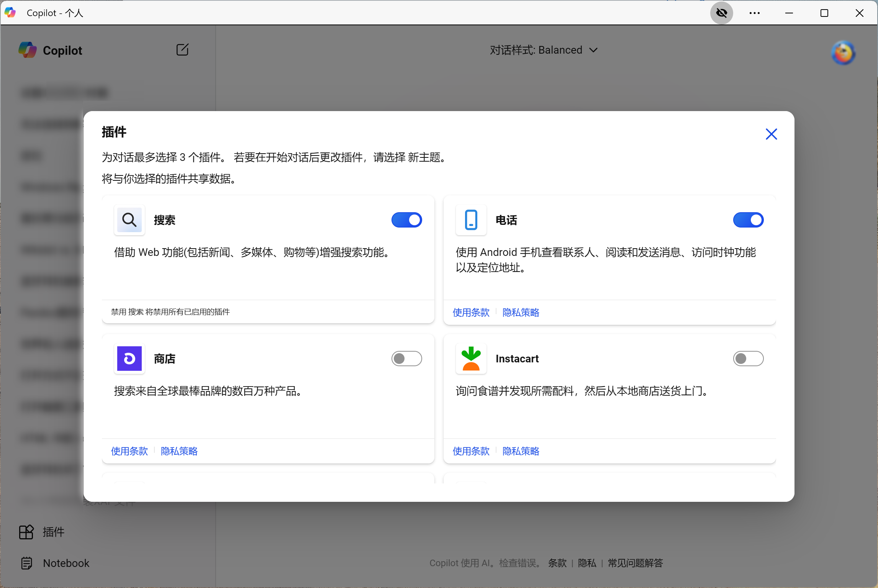Click the 电话 plugin title text
Viewport: 878px width, 588px height.
[x=506, y=220]
